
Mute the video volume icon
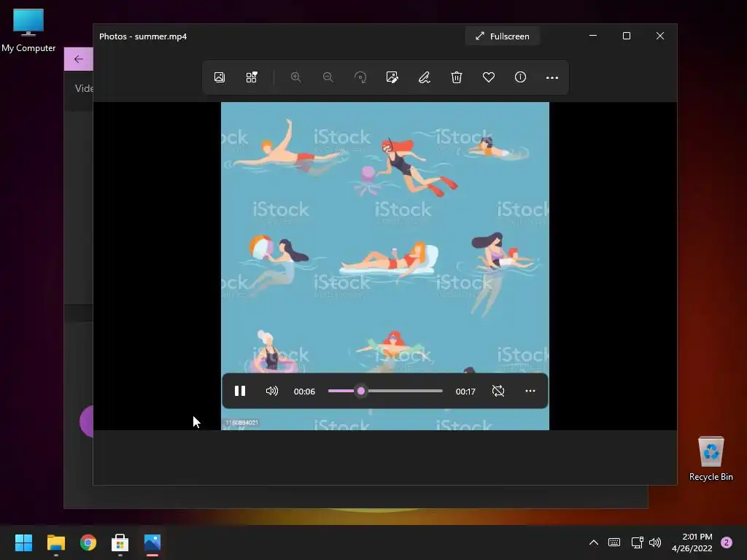pos(271,391)
